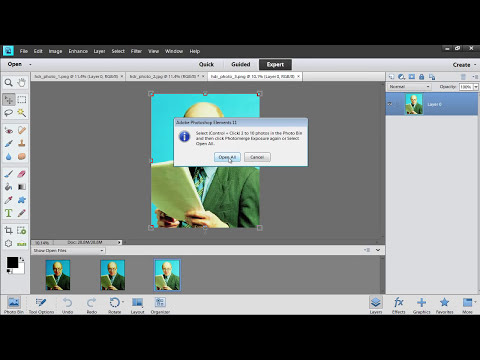Expand the Show Open Files dropdown

(x=69, y=250)
